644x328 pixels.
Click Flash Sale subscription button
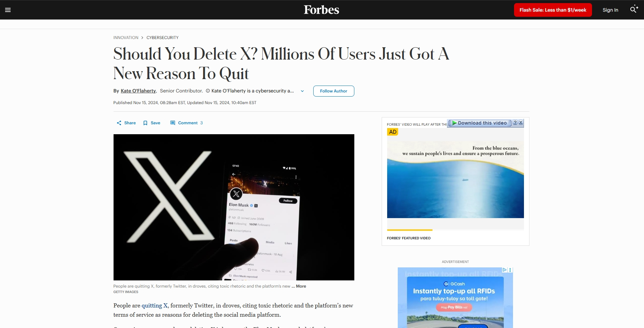(553, 10)
